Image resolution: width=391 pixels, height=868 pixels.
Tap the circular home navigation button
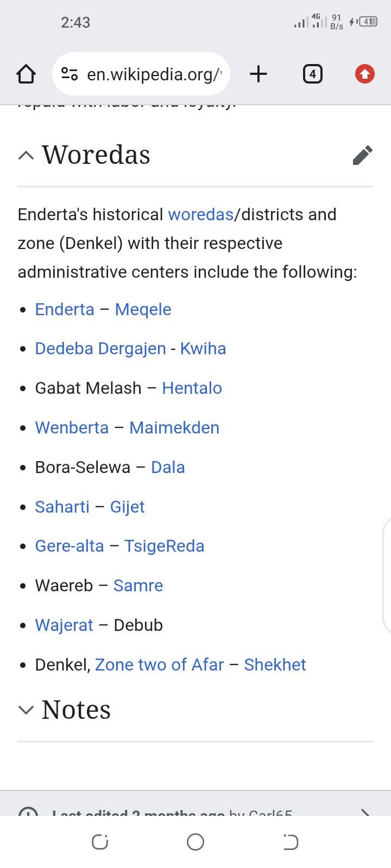[195, 842]
